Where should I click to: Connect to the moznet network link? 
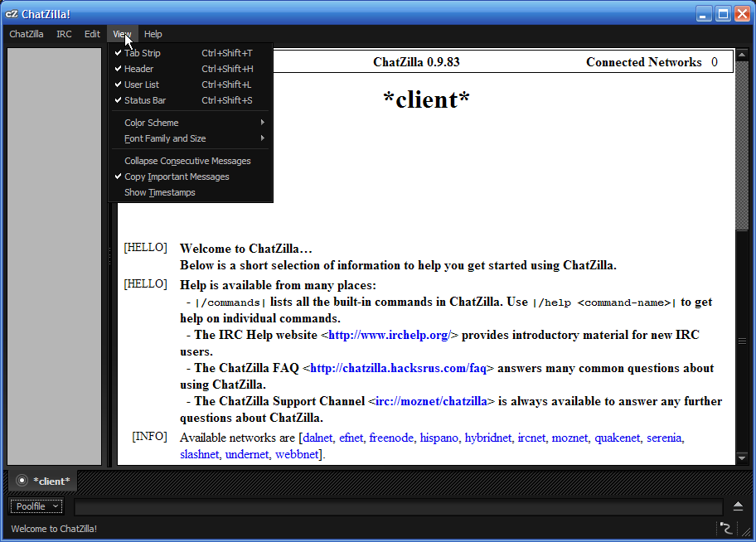click(569, 438)
